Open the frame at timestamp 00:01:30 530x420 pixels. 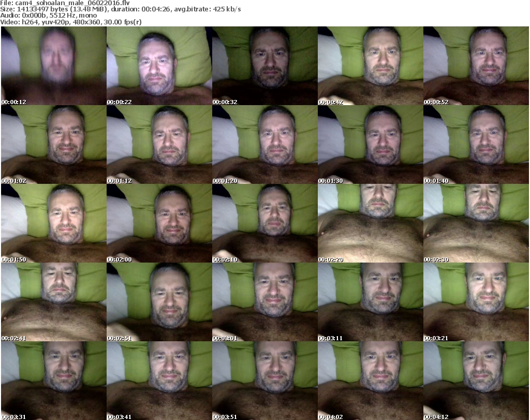pyautogui.click(x=371, y=144)
